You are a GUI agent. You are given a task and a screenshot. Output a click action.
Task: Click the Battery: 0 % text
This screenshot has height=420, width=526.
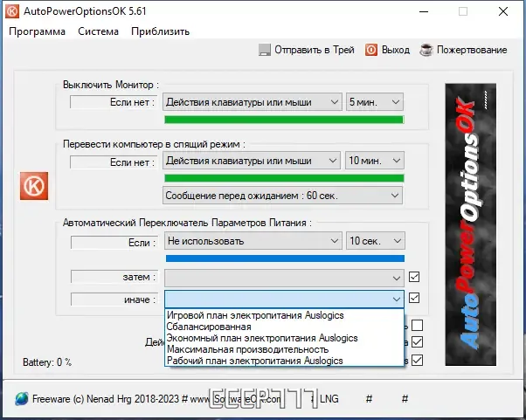tap(47, 362)
